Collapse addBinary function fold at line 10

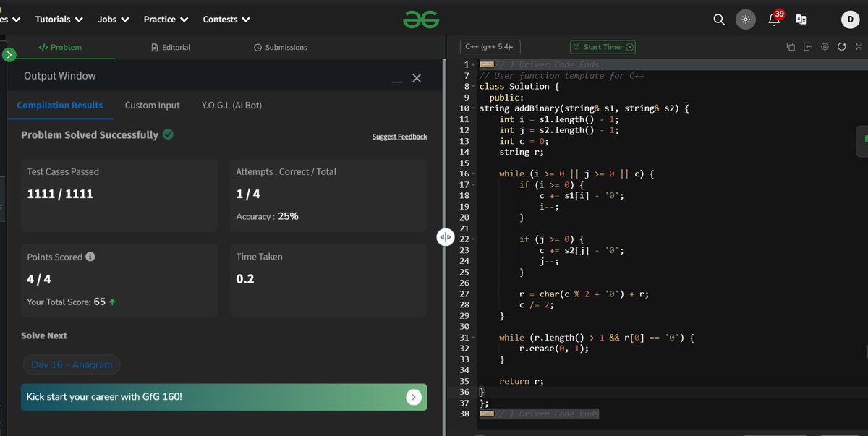tap(474, 108)
